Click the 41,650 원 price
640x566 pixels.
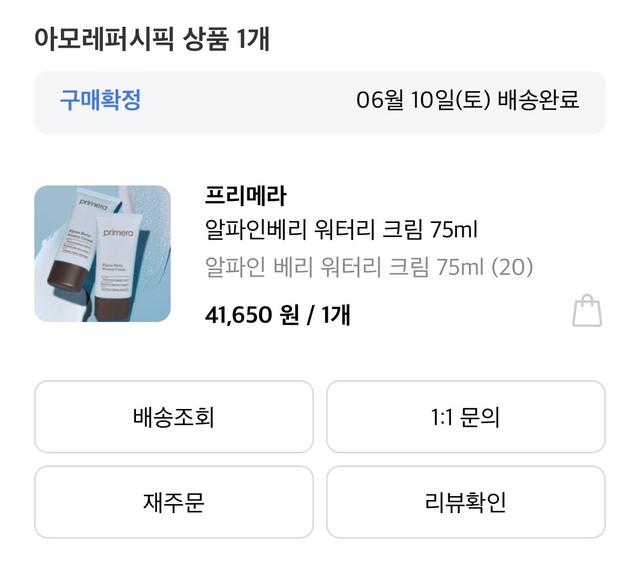click(251, 315)
